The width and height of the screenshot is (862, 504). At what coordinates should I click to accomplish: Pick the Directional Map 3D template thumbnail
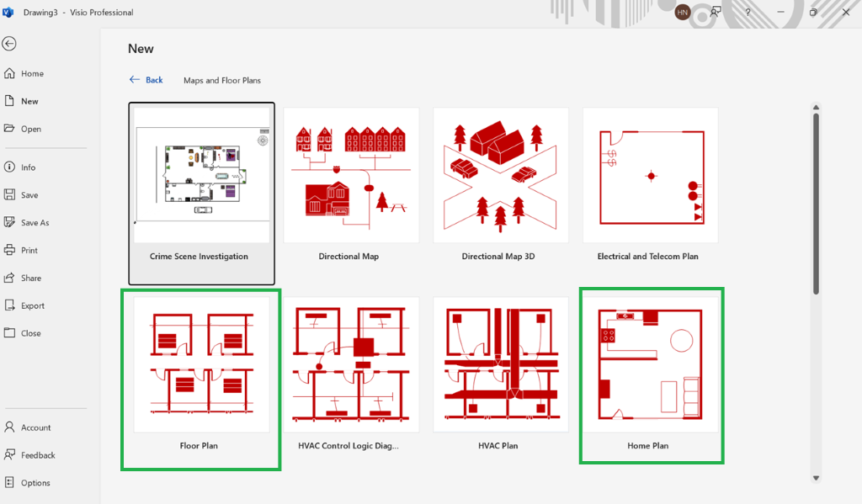(x=501, y=175)
